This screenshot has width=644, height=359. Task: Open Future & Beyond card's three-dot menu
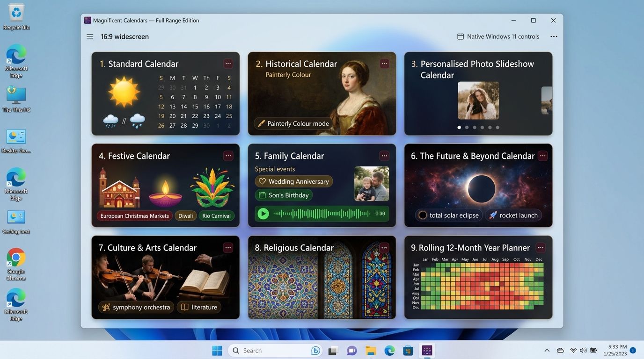coord(542,156)
